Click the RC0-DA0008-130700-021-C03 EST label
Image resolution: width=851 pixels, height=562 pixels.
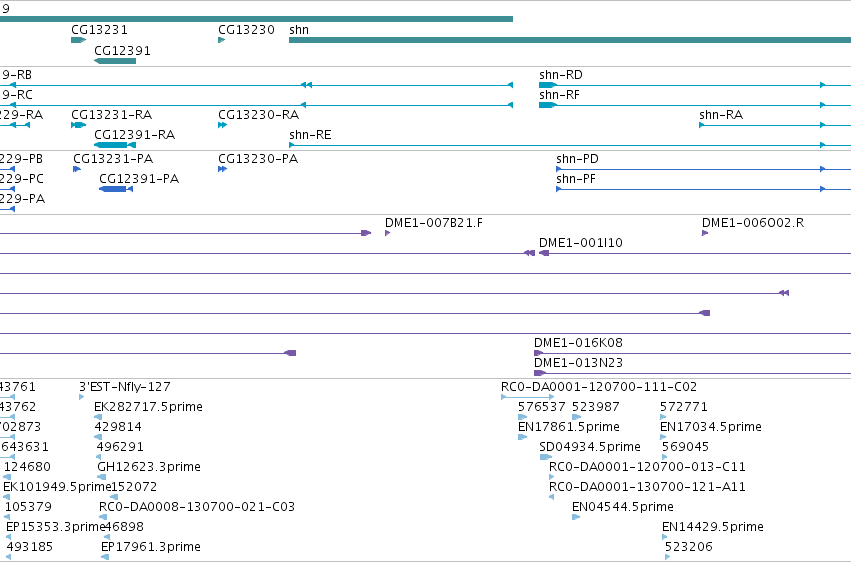197,507
